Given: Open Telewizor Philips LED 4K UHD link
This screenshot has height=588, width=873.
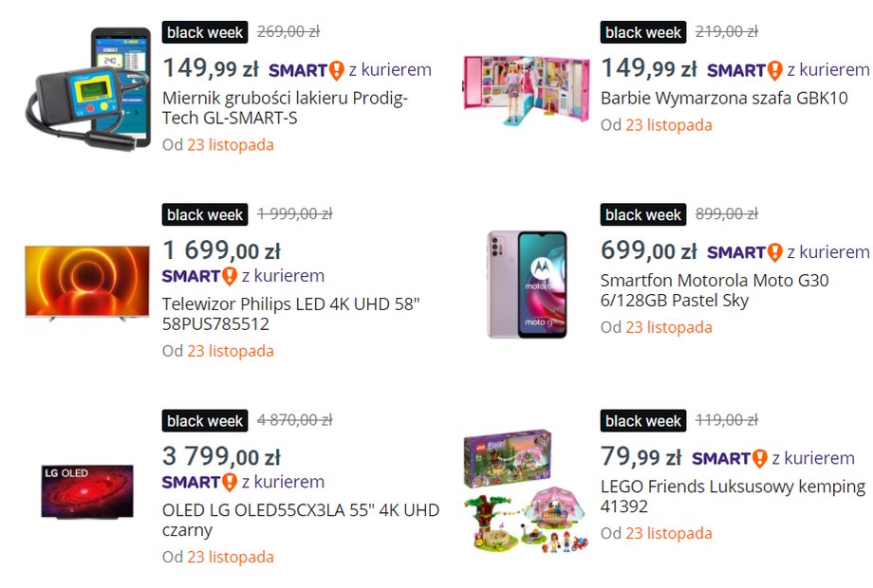Looking at the screenshot, I should click(x=290, y=314).
